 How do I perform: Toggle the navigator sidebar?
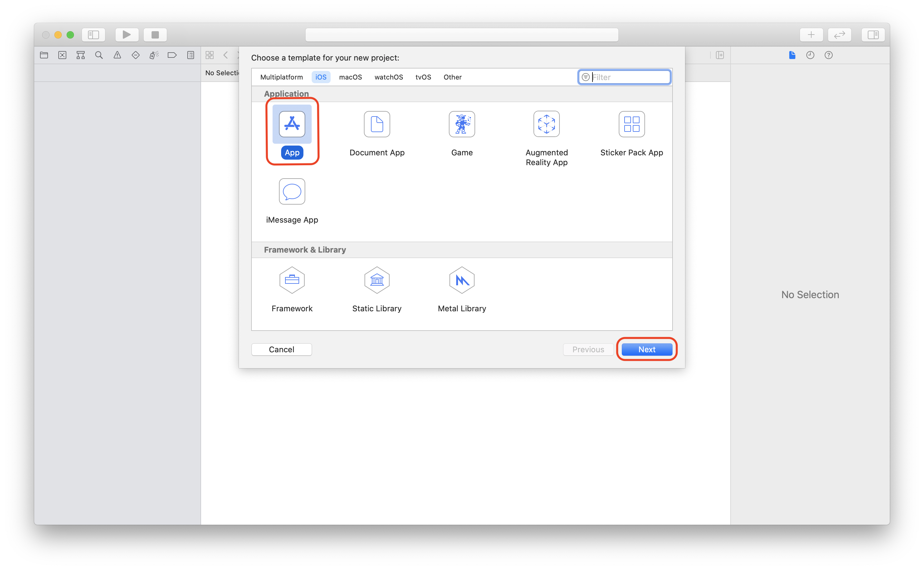(x=94, y=35)
